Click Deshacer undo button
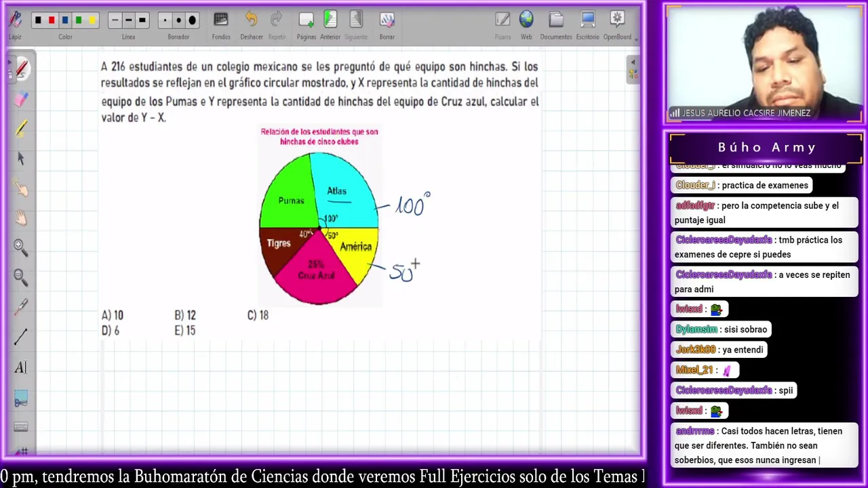868x488 pixels. [x=251, y=26]
